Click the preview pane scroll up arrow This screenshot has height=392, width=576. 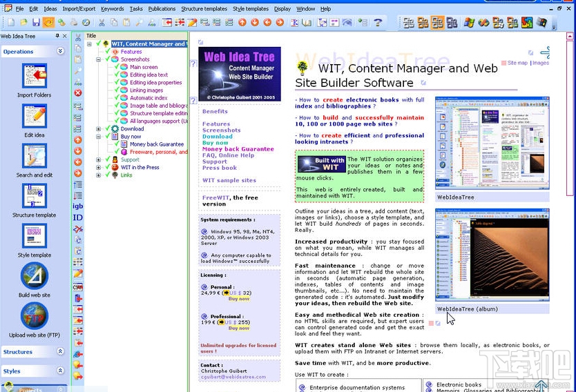coord(570,36)
